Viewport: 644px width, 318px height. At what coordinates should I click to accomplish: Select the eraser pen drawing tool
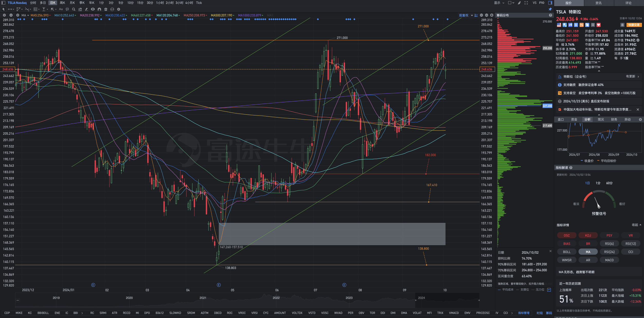pos(87,9)
